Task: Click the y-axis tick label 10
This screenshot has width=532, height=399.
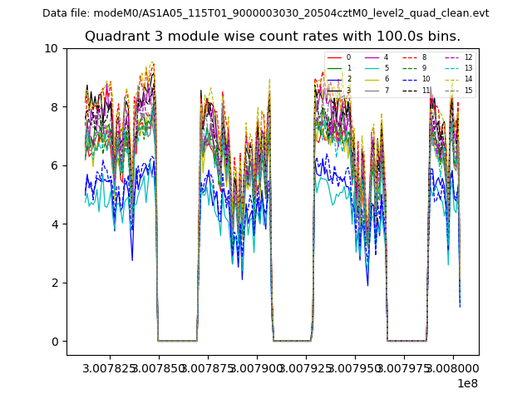Action: [x=51, y=48]
